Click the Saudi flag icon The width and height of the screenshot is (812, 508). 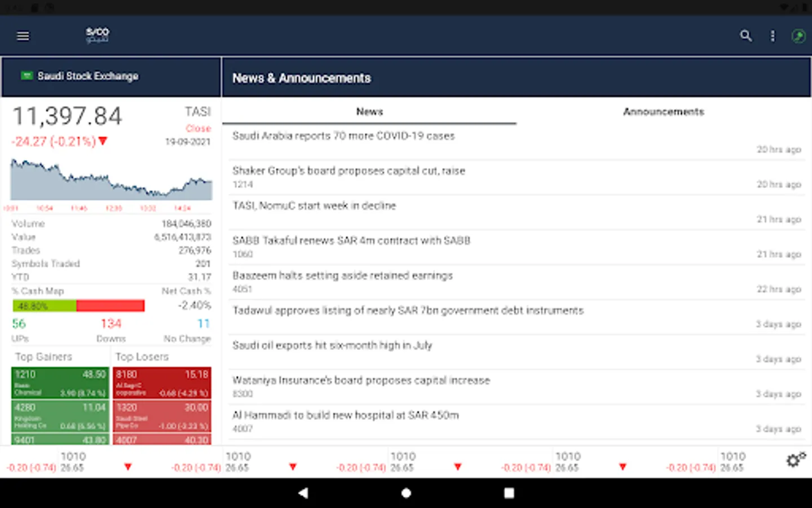pyautogui.click(x=27, y=75)
